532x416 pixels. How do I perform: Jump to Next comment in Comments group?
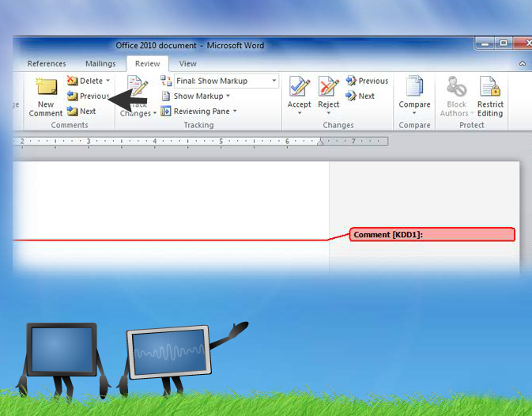point(82,112)
